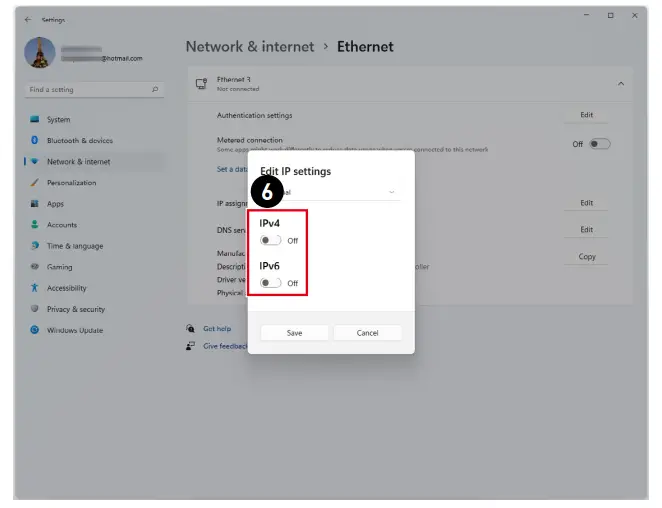Collapse the Ethernet 3 section chevron

pyautogui.click(x=620, y=84)
